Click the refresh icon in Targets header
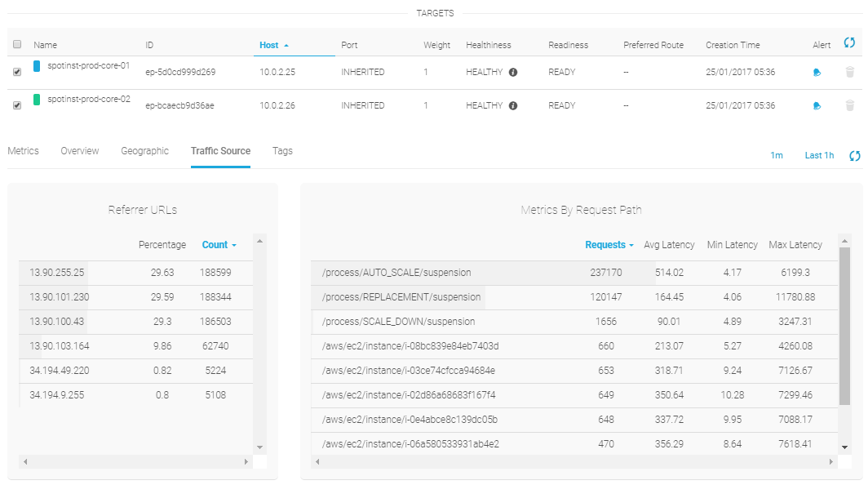 pos(849,42)
